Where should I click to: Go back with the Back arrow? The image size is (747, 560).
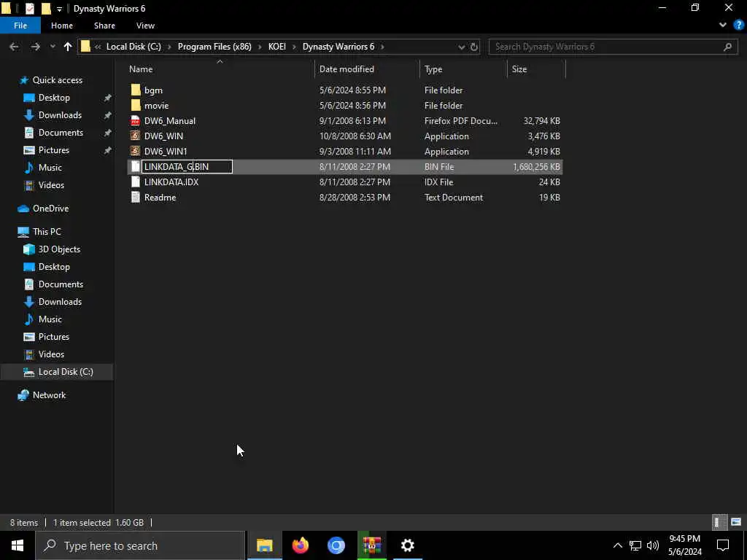click(15, 47)
